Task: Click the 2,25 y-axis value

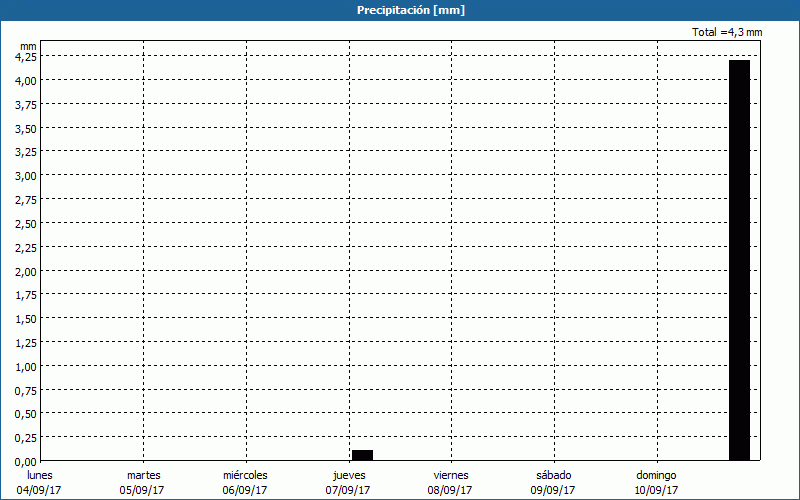Action: click(x=26, y=247)
